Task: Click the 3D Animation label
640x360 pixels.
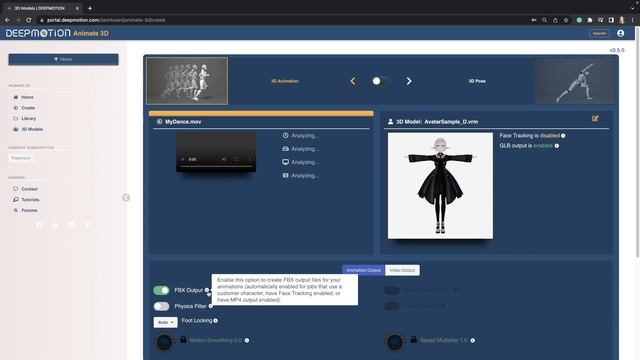Action: click(x=284, y=81)
